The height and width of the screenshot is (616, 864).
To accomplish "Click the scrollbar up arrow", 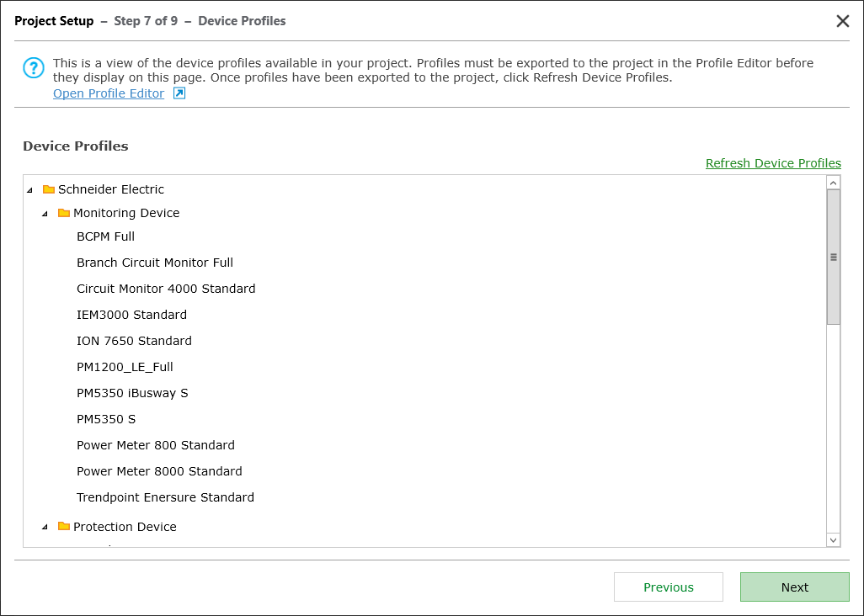I will coord(832,181).
